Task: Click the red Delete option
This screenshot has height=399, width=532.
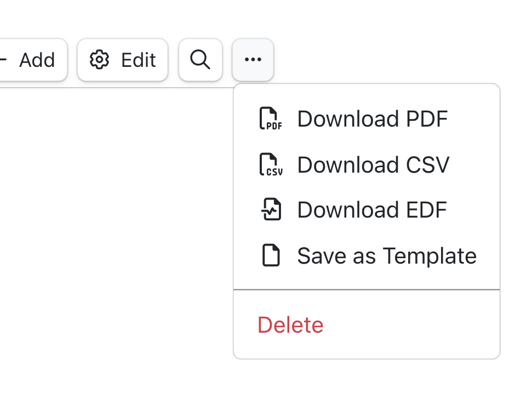Action: pyautogui.click(x=290, y=324)
